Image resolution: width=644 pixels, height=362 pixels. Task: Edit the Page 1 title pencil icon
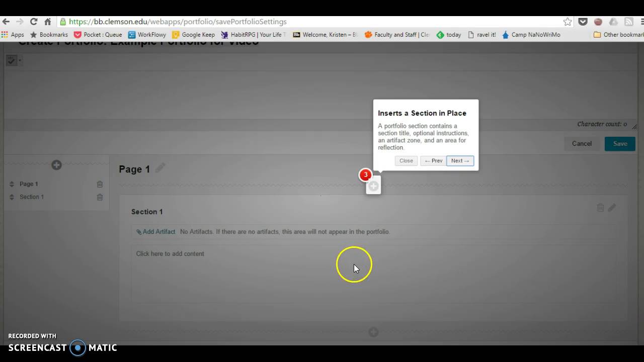(160, 168)
